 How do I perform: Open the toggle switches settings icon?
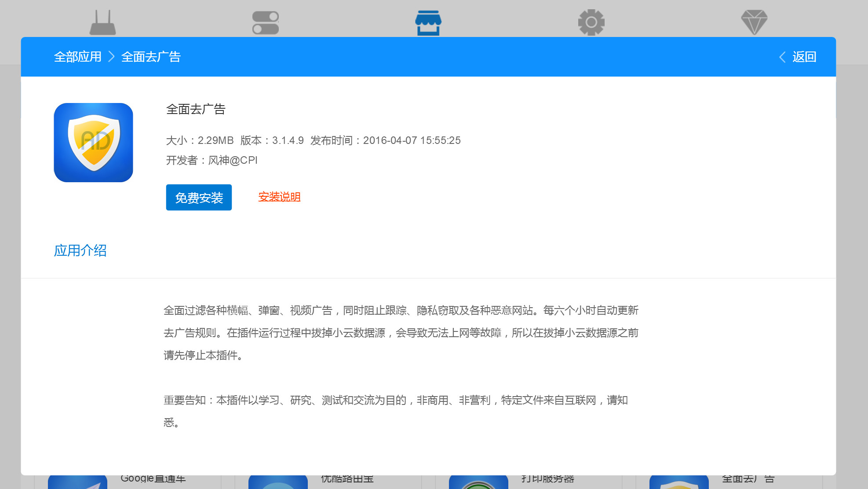[x=266, y=22]
